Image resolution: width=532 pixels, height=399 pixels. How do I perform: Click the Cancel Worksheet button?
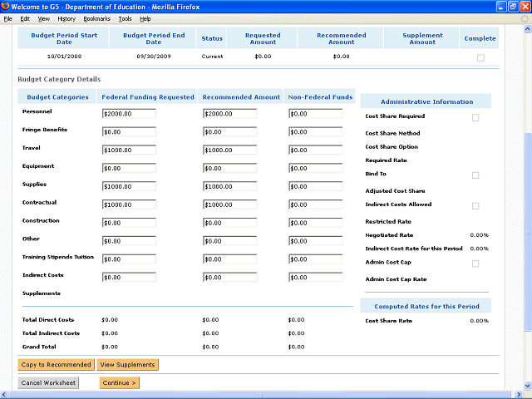pyautogui.click(x=48, y=383)
